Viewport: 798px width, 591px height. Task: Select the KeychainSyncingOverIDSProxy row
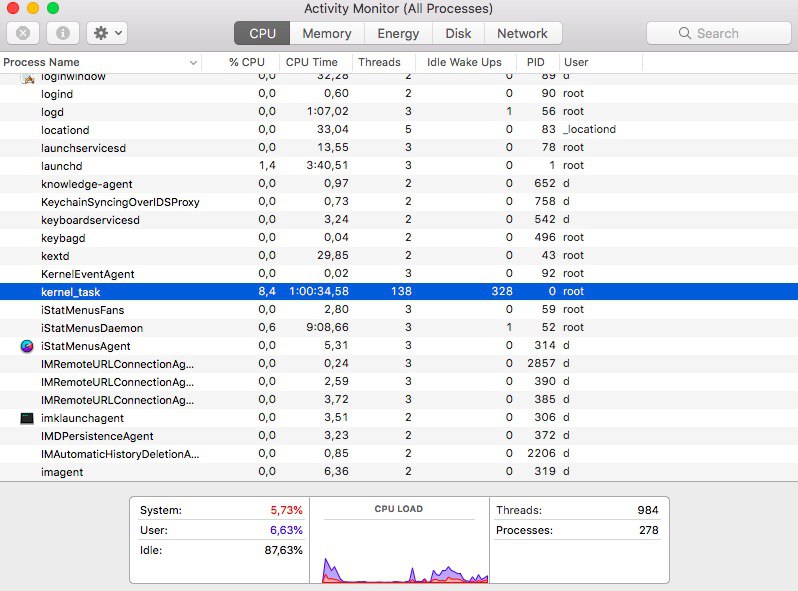pos(399,202)
